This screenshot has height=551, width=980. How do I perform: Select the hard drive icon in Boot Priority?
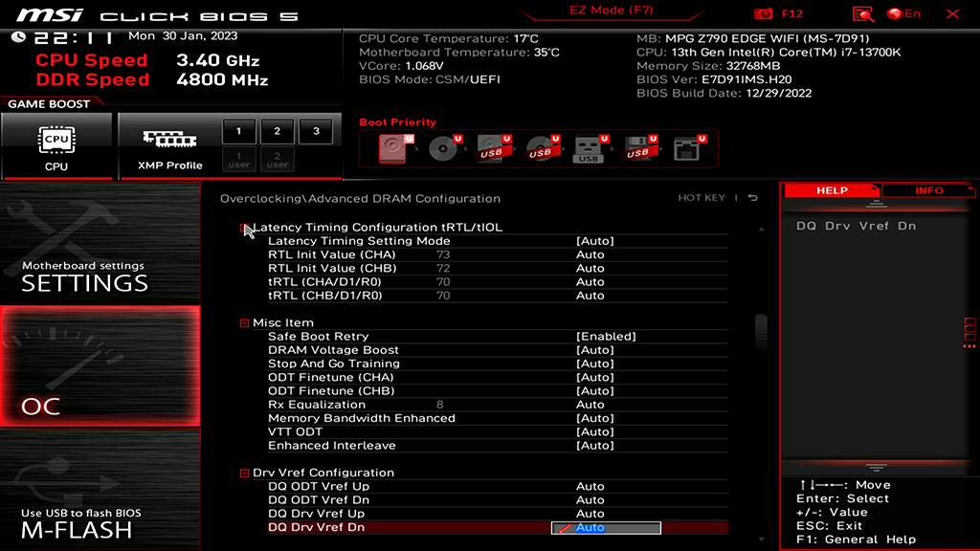pos(394,146)
